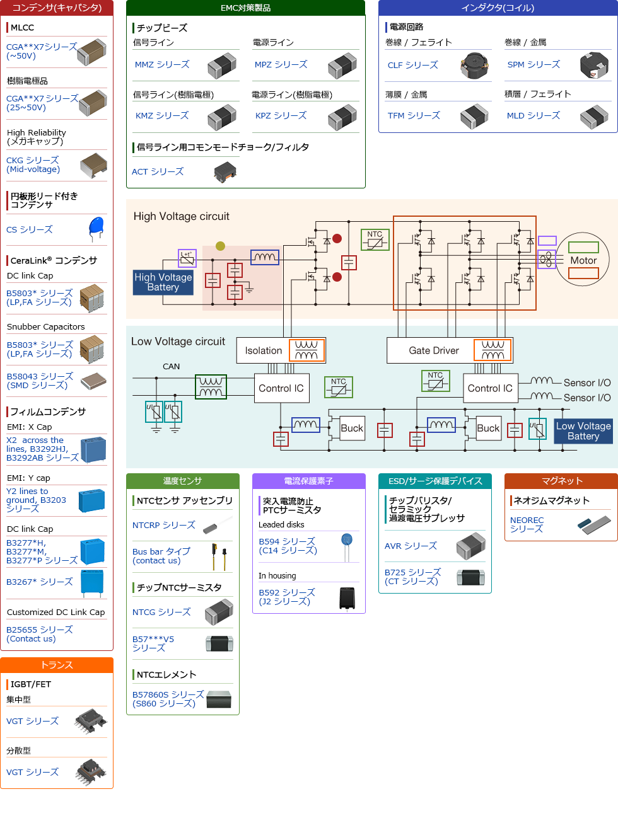Click the B594 series PTC thermistor image
The height and width of the screenshot is (840, 618).
pyautogui.click(x=346, y=546)
